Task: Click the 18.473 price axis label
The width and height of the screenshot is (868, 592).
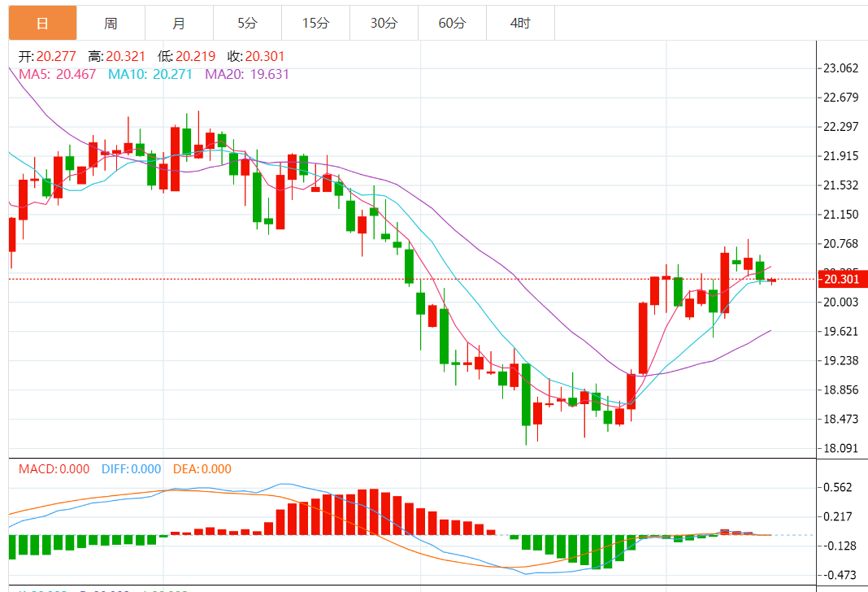Action: [x=841, y=420]
